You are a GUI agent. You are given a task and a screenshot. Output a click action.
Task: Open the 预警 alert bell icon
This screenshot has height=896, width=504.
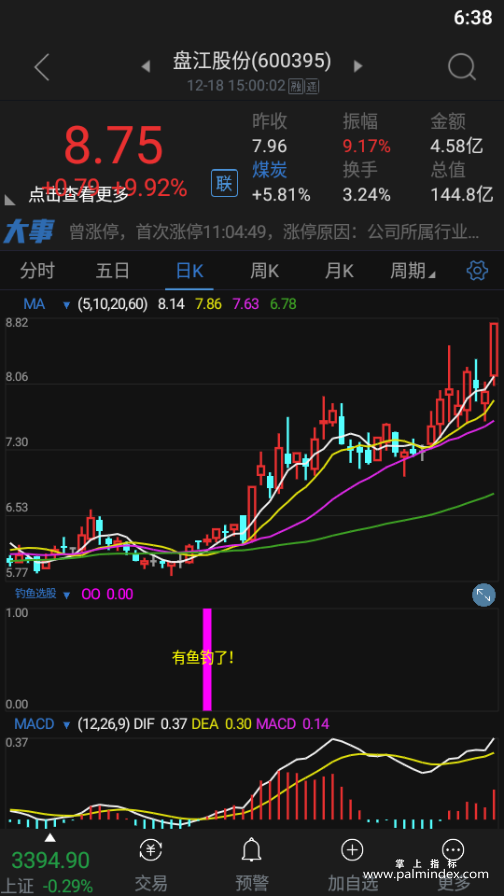[x=251, y=850]
